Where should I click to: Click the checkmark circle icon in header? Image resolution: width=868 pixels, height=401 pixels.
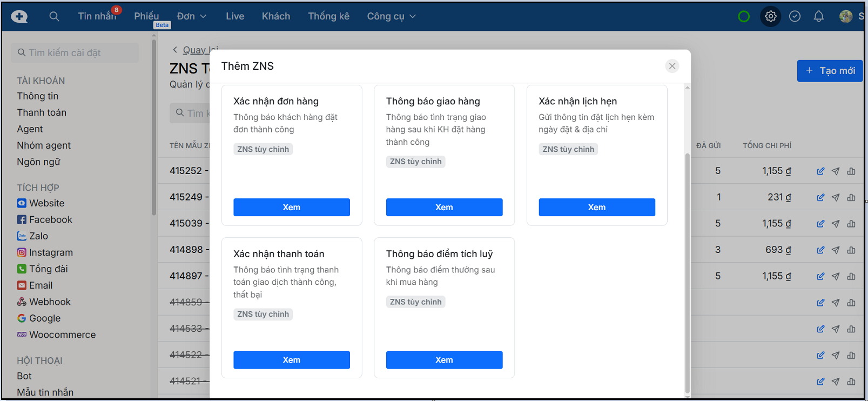click(795, 16)
